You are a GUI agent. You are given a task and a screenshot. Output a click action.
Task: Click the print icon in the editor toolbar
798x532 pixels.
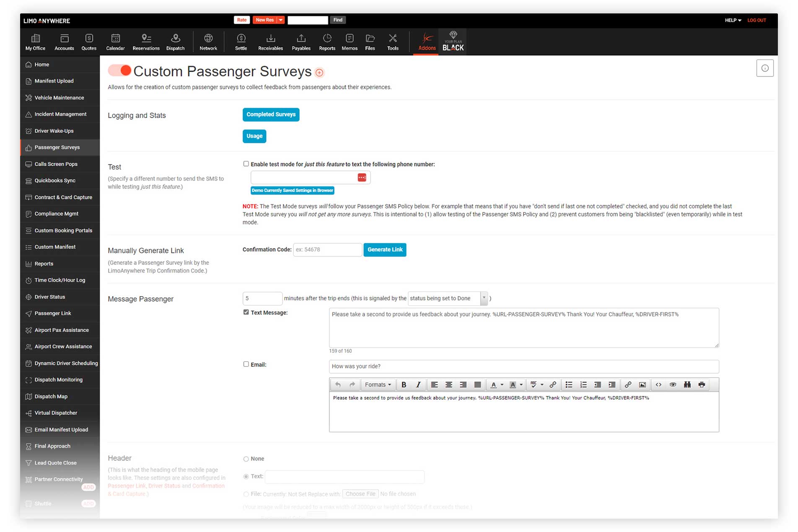pos(702,385)
